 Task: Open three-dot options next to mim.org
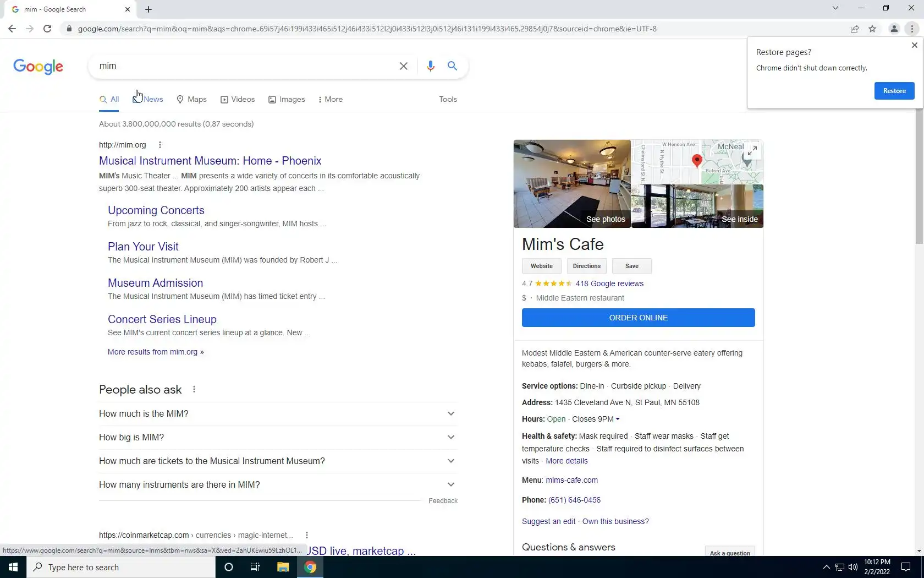[160, 145]
